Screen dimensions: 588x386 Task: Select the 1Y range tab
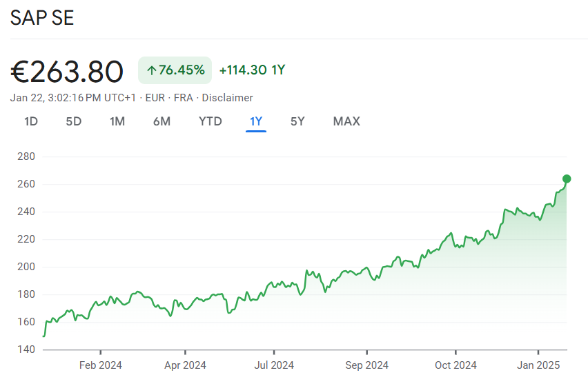[256, 121]
